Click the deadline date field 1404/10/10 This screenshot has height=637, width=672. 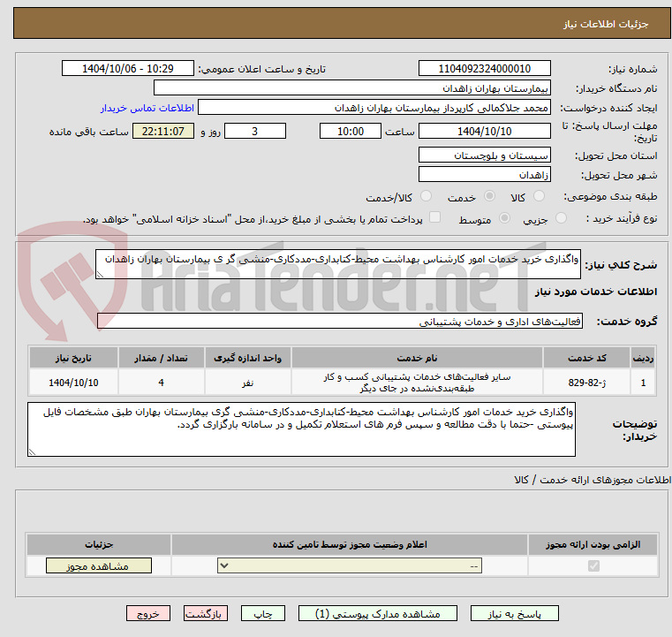click(x=484, y=131)
